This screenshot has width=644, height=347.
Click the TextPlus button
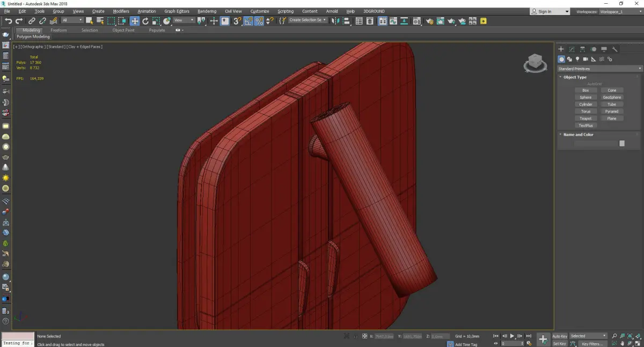coord(586,125)
